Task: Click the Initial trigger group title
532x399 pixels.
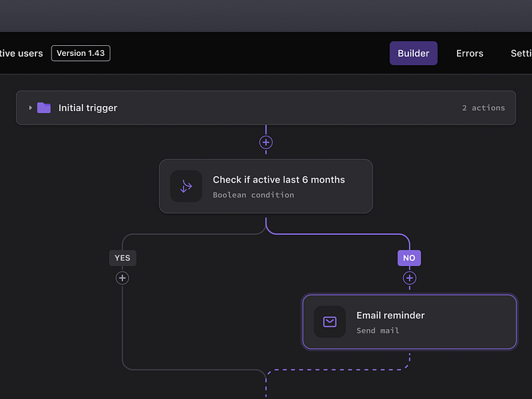Action: click(88, 108)
